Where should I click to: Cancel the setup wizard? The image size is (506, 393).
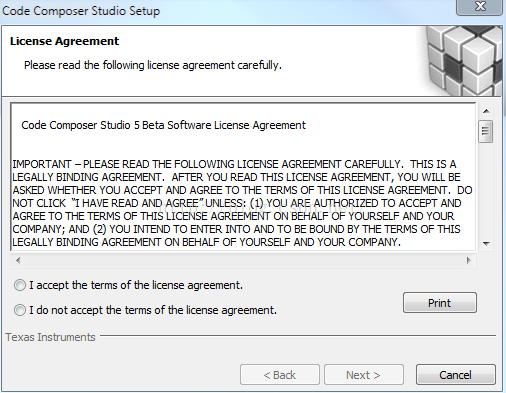click(456, 375)
